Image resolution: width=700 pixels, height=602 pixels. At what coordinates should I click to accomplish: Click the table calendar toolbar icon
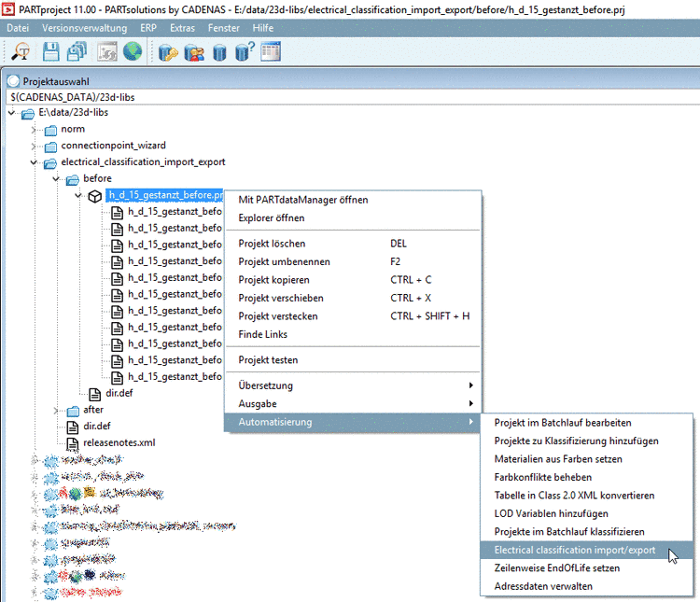(271, 52)
